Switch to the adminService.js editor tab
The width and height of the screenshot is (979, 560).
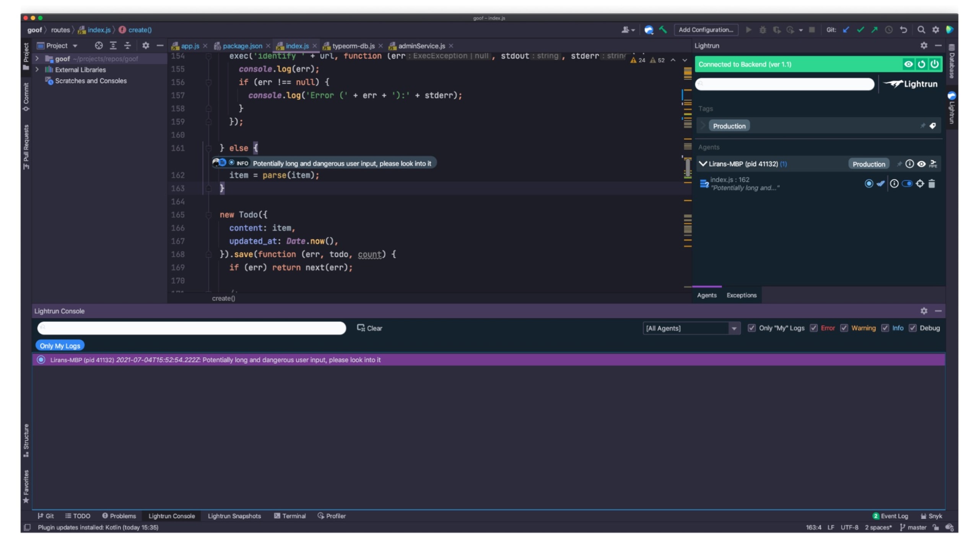pos(421,46)
